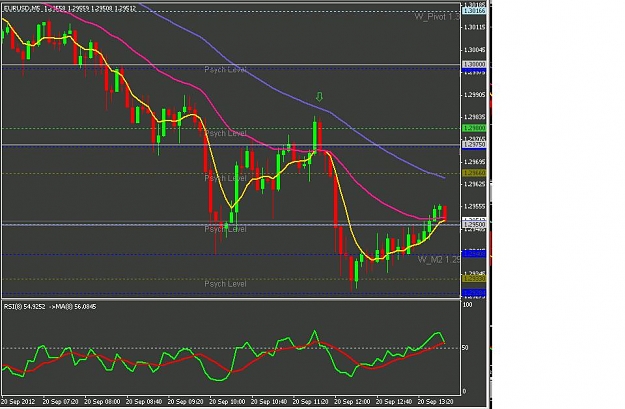Screen dimensions: 625x409
Task: Click the 1.29835 price axis value
Action: point(474,117)
